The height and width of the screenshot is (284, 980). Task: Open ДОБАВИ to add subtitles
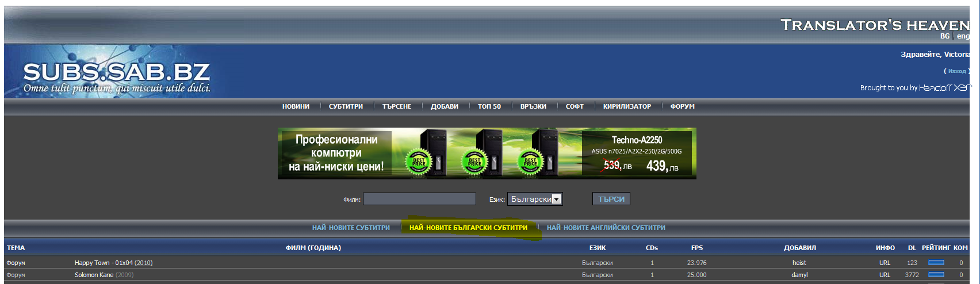pyautogui.click(x=445, y=106)
